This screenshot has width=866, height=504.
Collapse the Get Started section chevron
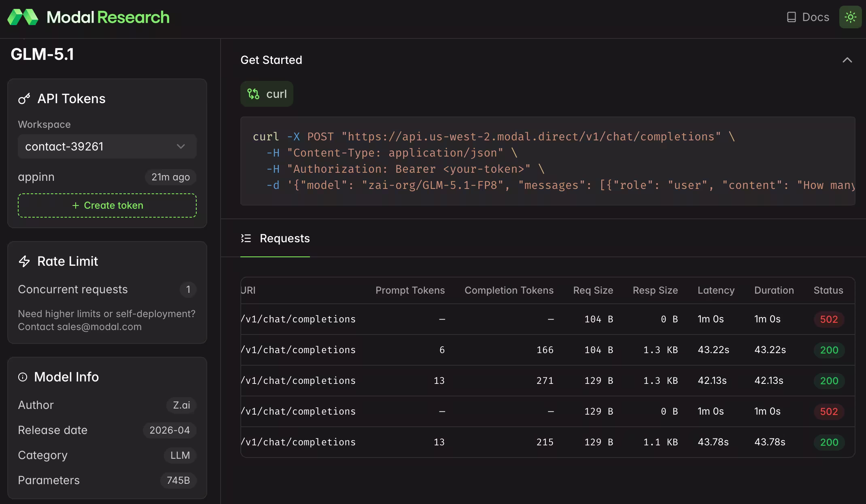click(x=847, y=60)
